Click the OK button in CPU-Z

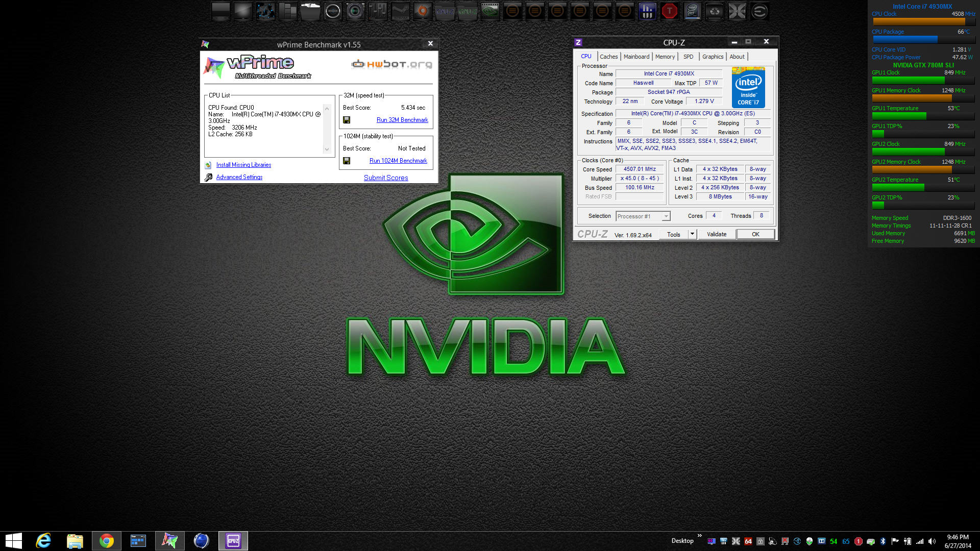pos(755,234)
